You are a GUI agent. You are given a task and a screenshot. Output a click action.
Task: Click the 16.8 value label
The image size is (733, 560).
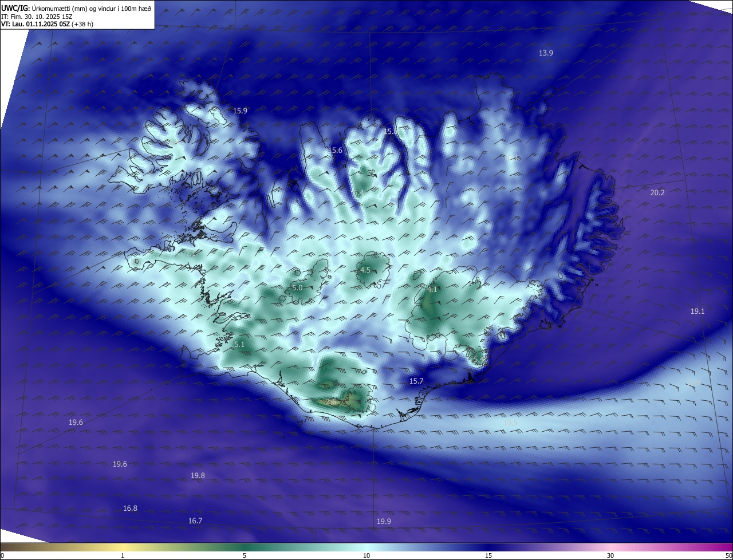pyautogui.click(x=130, y=508)
